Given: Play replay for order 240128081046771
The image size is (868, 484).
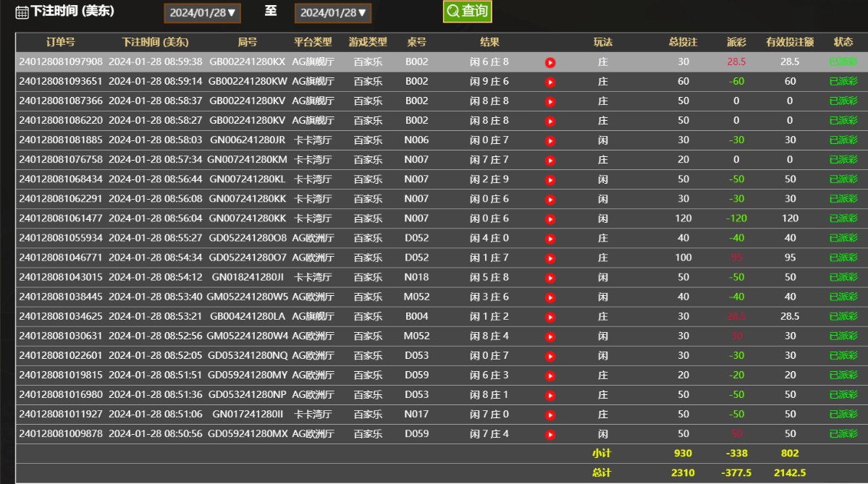Looking at the screenshot, I should (550, 258).
